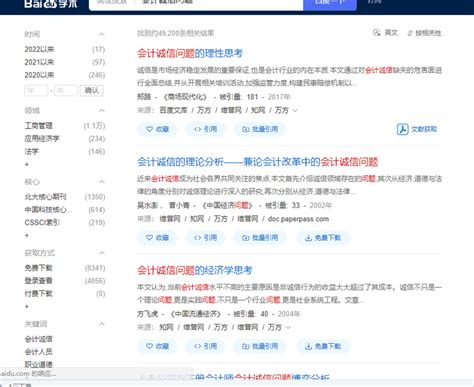Open the title 会计诚信问题的经济学思考
The width and height of the screenshot is (474, 387).
[x=195, y=270]
